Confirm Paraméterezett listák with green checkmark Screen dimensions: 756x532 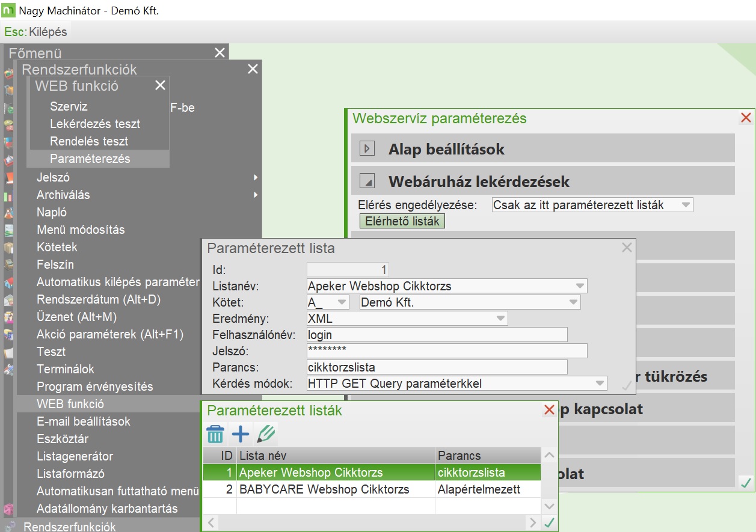coord(549,523)
